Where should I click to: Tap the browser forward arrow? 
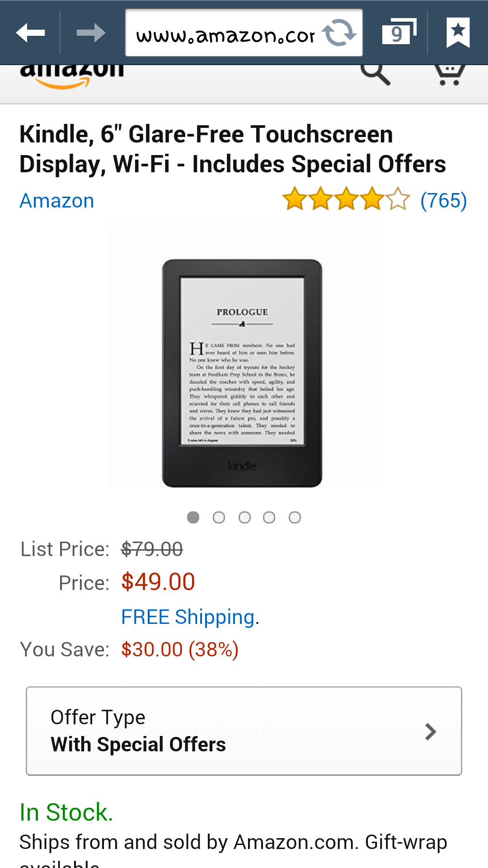tap(91, 33)
